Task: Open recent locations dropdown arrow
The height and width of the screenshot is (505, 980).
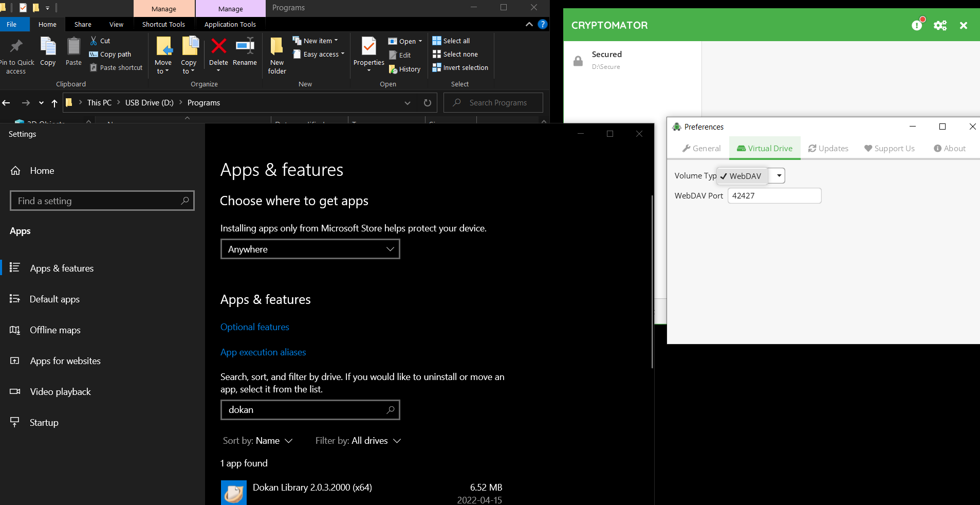Action: 41,103
